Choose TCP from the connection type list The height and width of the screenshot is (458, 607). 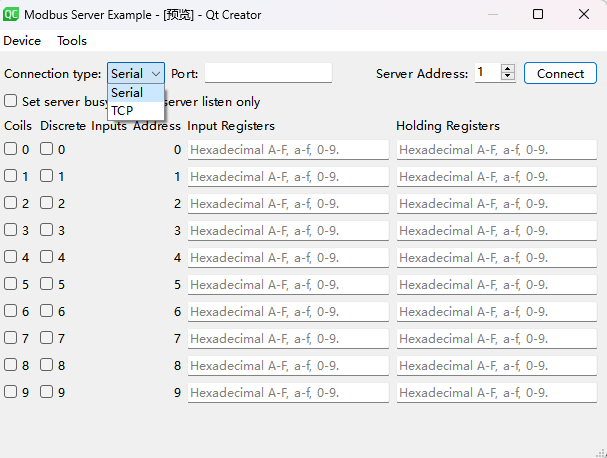click(136, 111)
